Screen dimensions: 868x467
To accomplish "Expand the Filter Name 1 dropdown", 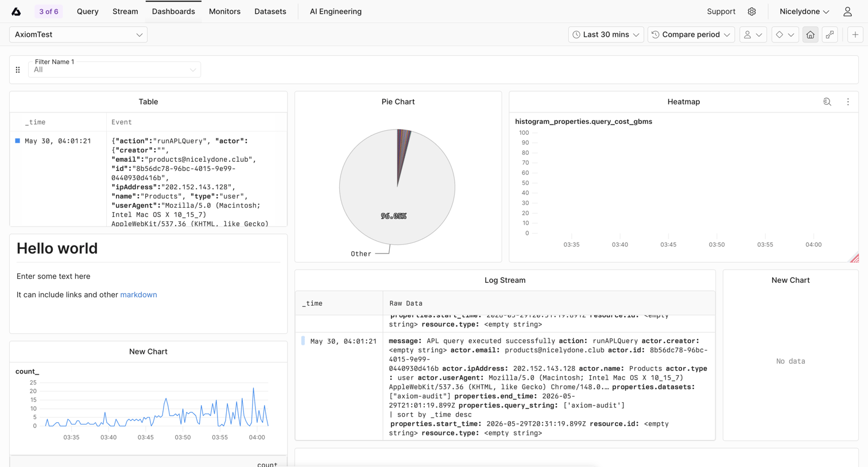I will click(x=114, y=69).
